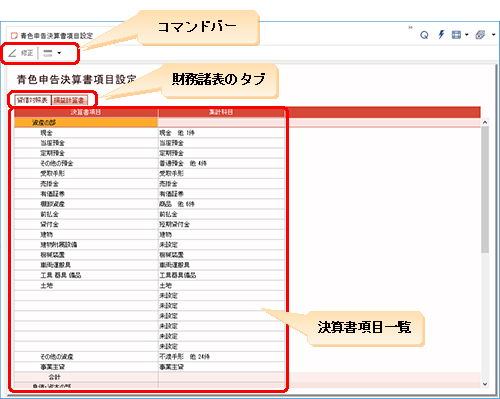Click the '現金 他 1件' aggregate cell
The image size is (500, 399).
[x=221, y=133]
